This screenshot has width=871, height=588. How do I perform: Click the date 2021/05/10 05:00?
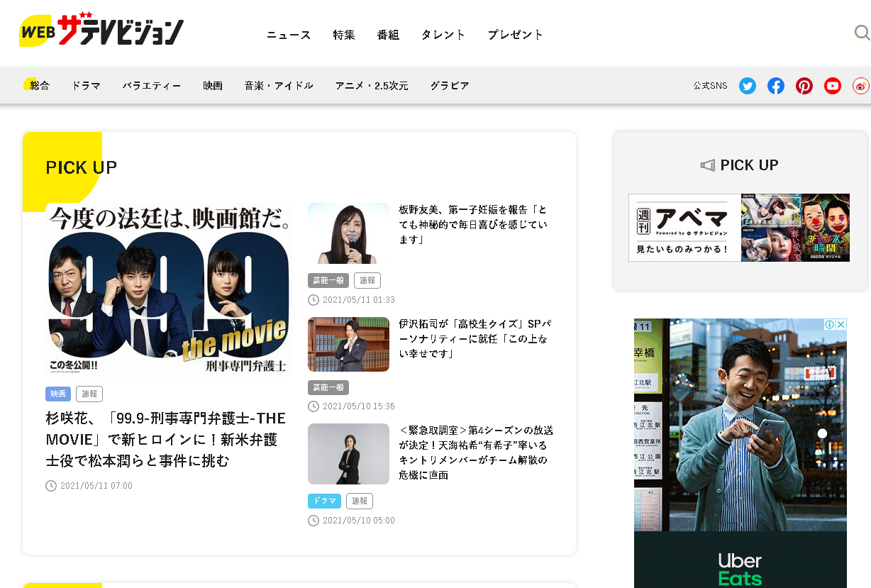359,521
